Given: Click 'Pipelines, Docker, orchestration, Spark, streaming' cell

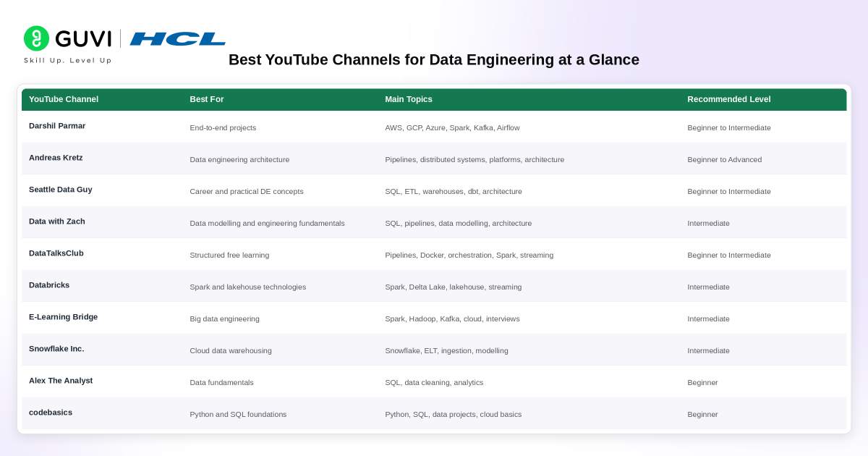Looking at the screenshot, I should pyautogui.click(x=469, y=256).
